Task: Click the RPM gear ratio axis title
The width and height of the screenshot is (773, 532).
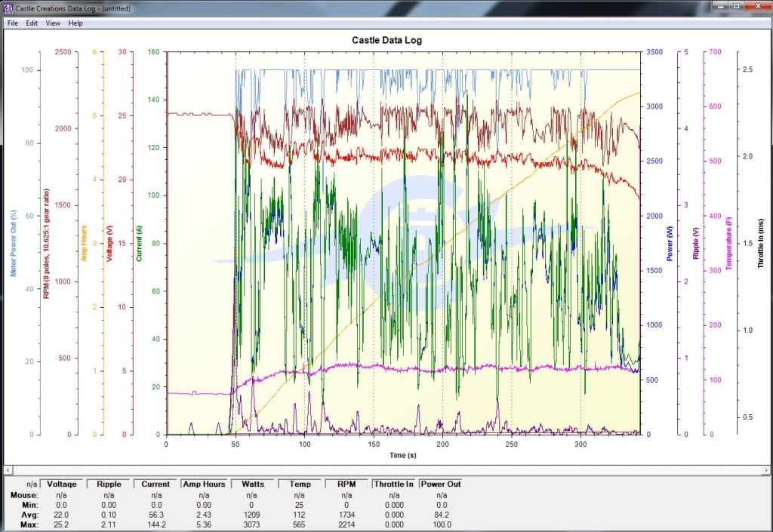Action: pos(47,243)
